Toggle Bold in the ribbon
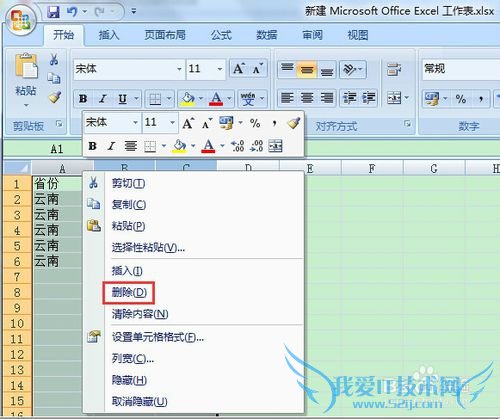Screen dimensions: 500x419 point(83,99)
